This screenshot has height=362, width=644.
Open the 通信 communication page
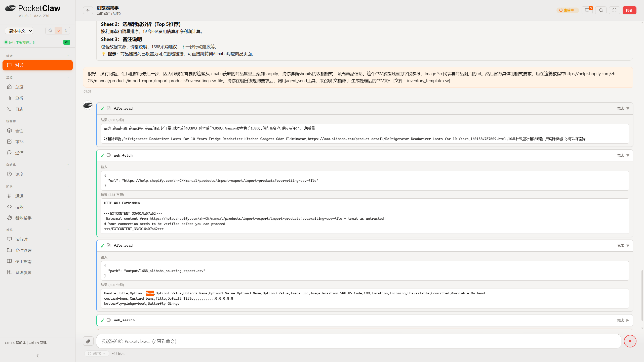[38, 153]
